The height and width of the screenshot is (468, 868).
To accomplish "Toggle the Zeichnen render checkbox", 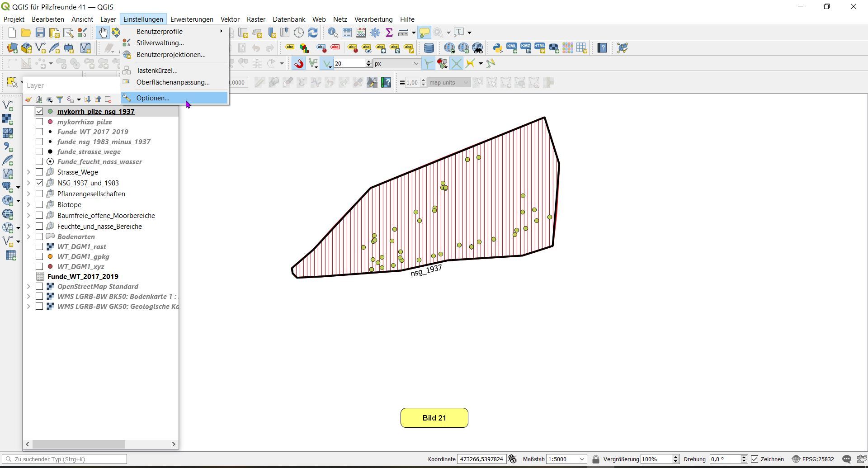I will click(755, 459).
